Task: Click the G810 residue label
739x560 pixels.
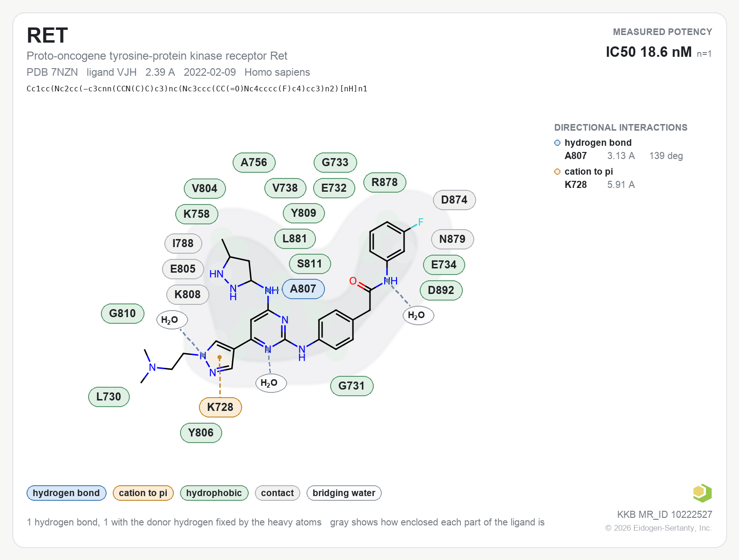Action: (x=122, y=313)
